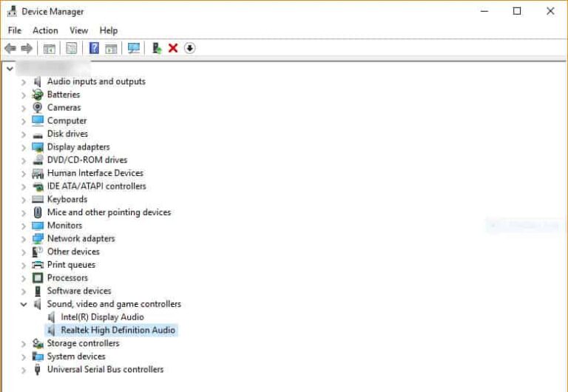
Task: Select Human Interface Devices label
Action: [x=95, y=173]
